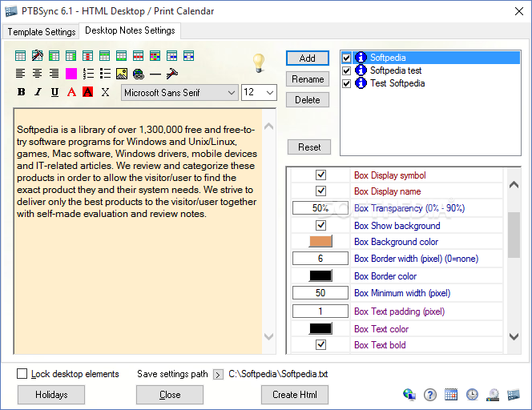Click the plain insert-table icon
The image size is (532, 410).
pyautogui.click(x=20, y=56)
